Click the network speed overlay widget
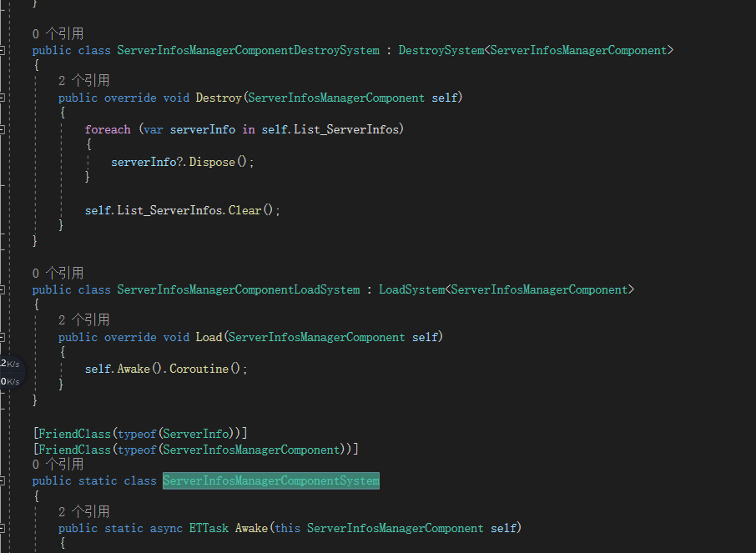The image size is (756, 553). 11,372
